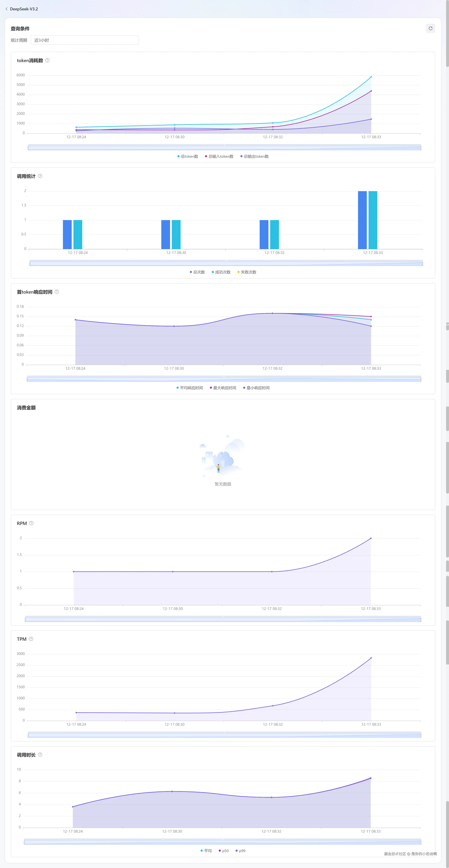
Task: Toggle 成功次数 legend item
Action: [221, 272]
